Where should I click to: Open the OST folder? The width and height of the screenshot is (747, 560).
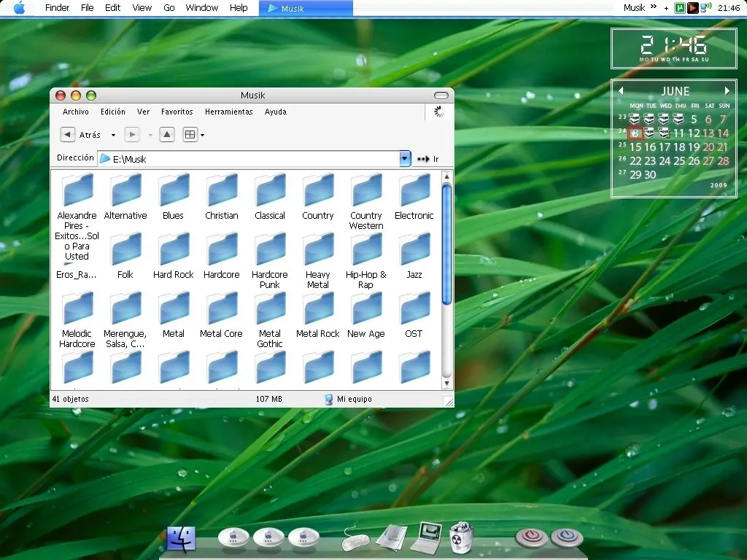[x=414, y=315]
